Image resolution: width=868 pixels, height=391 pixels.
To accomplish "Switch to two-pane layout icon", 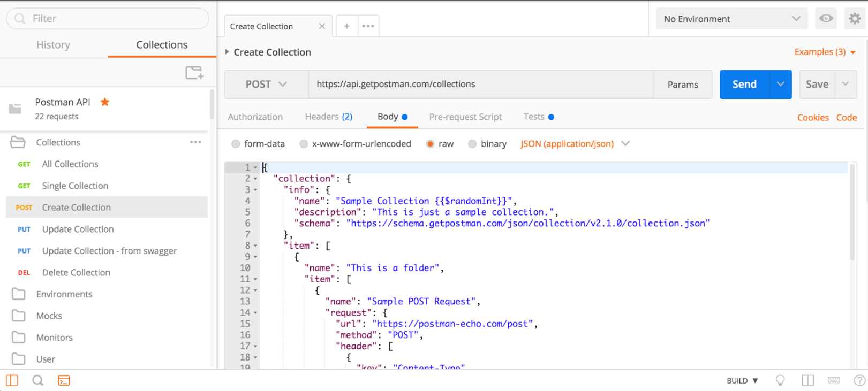I will pos(807,380).
